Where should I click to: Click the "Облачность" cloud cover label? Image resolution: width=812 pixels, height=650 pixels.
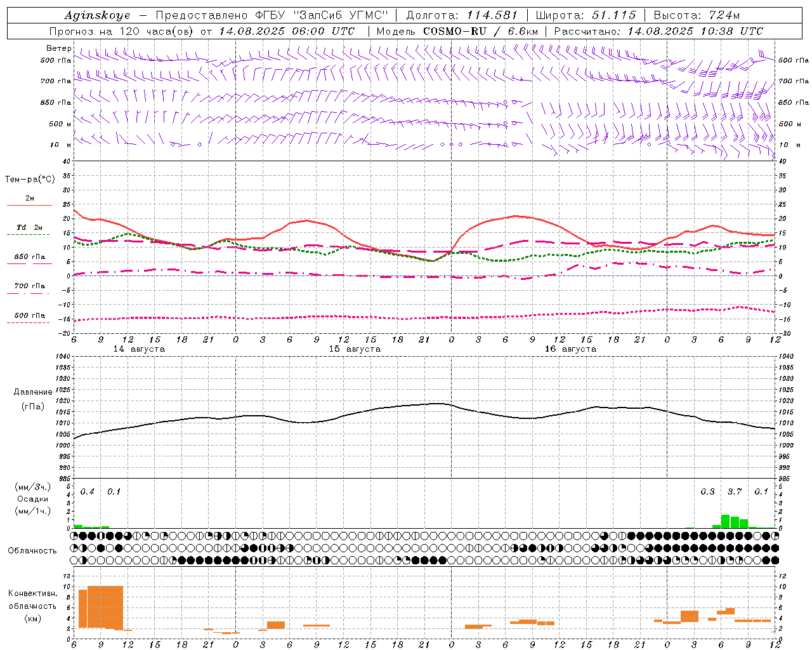pos(32,551)
